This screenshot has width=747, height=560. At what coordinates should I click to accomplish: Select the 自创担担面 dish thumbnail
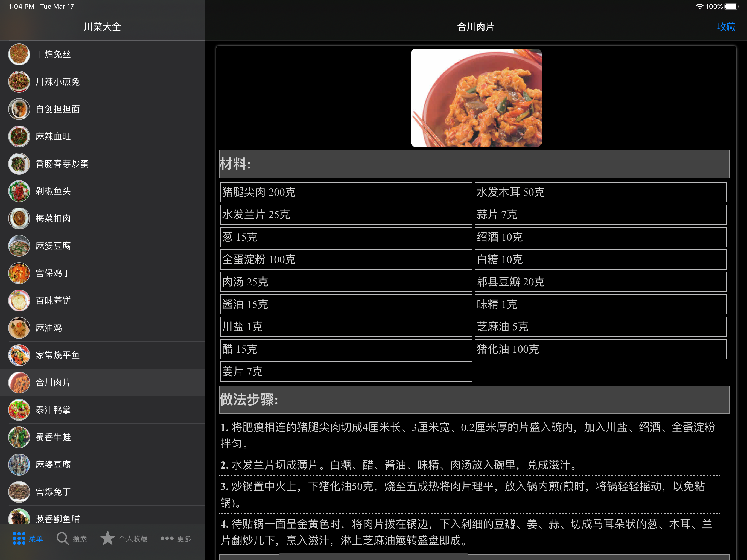point(19,109)
